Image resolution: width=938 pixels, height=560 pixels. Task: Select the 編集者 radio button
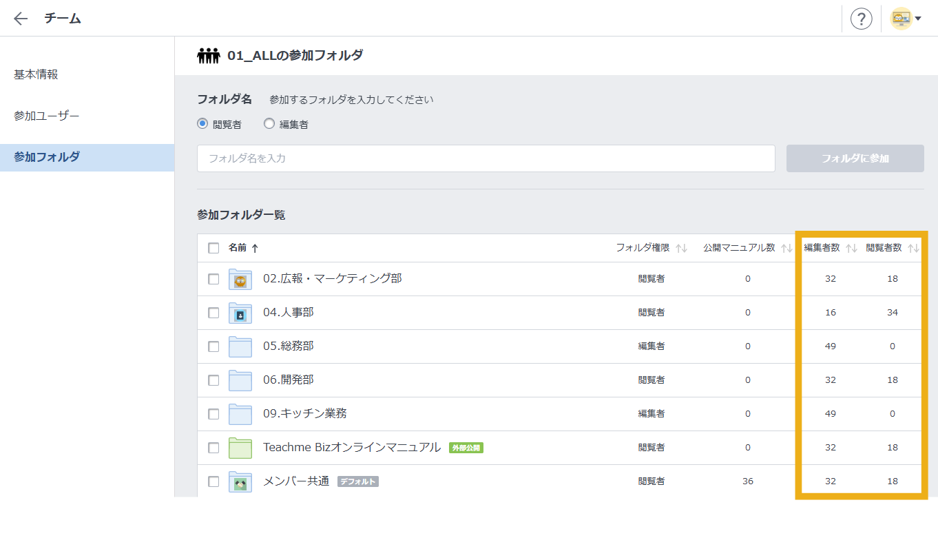(x=269, y=123)
